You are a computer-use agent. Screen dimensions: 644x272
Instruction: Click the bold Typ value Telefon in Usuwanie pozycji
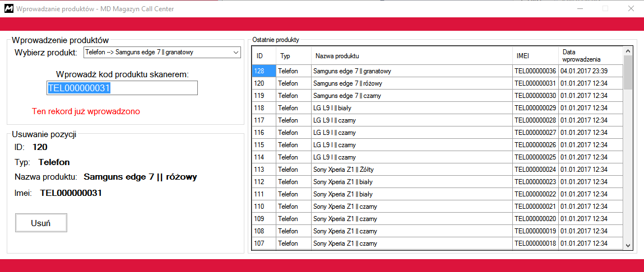(54, 162)
